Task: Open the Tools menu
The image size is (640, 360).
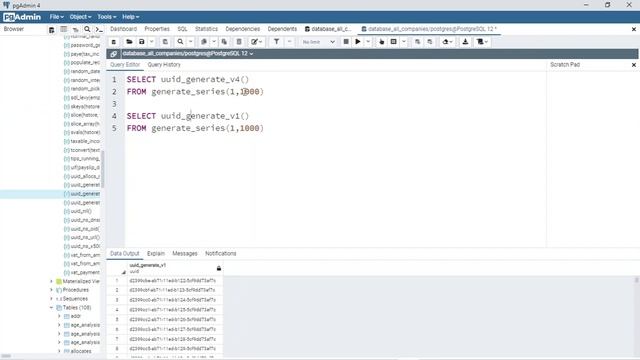Action: 107,17
